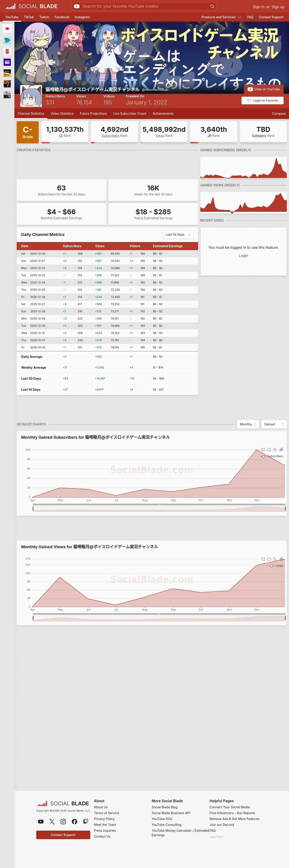Switch to the Twitch platform tab
This screenshot has width=289, height=868.
(x=44, y=17)
